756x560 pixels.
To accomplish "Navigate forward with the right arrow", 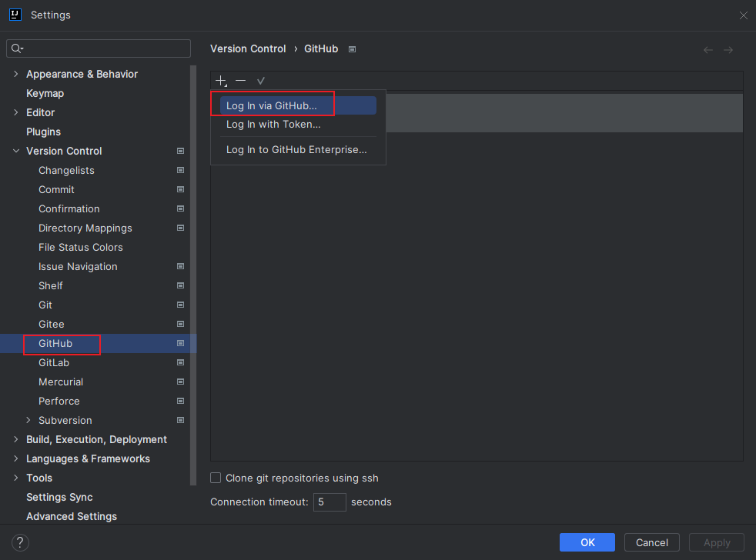I will tap(728, 50).
